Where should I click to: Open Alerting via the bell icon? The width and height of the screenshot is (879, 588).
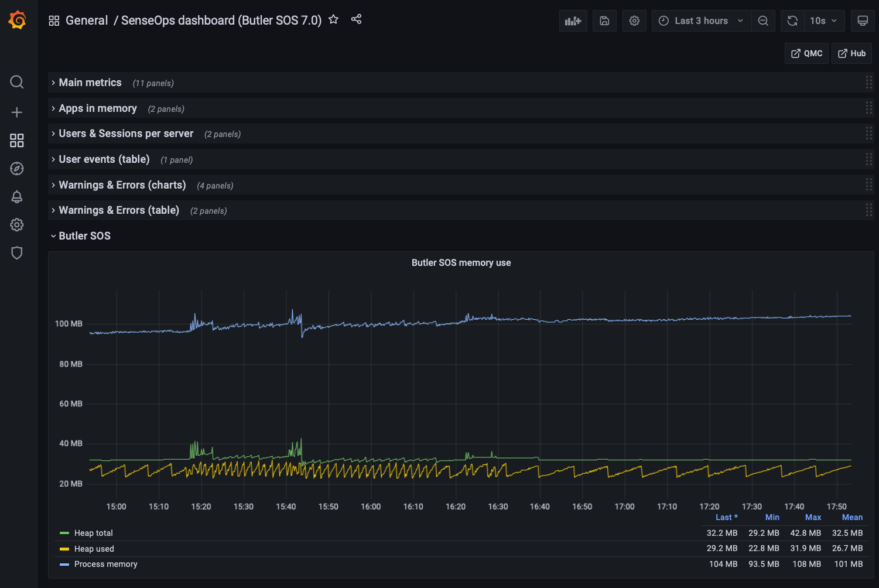16,197
